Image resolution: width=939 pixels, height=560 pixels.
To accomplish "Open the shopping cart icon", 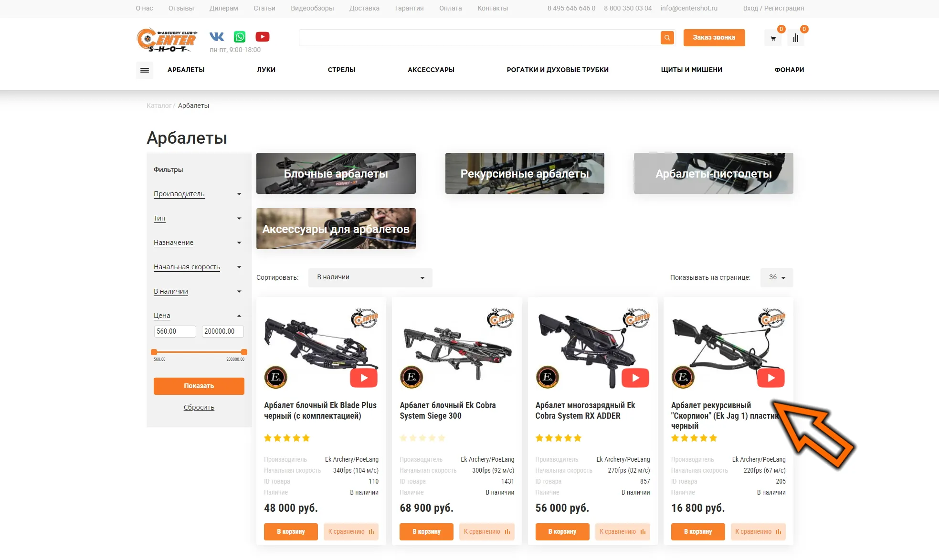I will pyautogui.click(x=773, y=38).
